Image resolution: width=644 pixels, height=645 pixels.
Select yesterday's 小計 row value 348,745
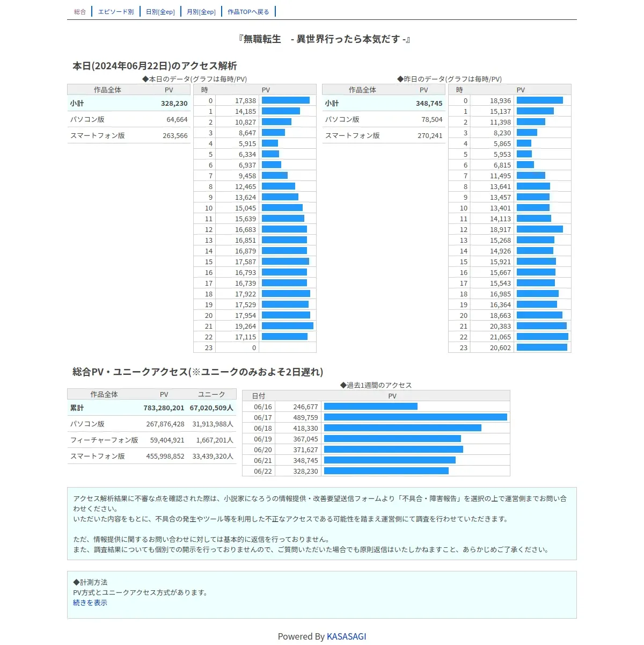tap(429, 104)
